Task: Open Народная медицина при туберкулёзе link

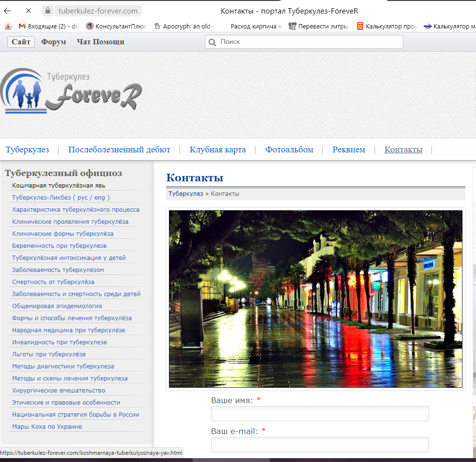Action: tap(69, 330)
